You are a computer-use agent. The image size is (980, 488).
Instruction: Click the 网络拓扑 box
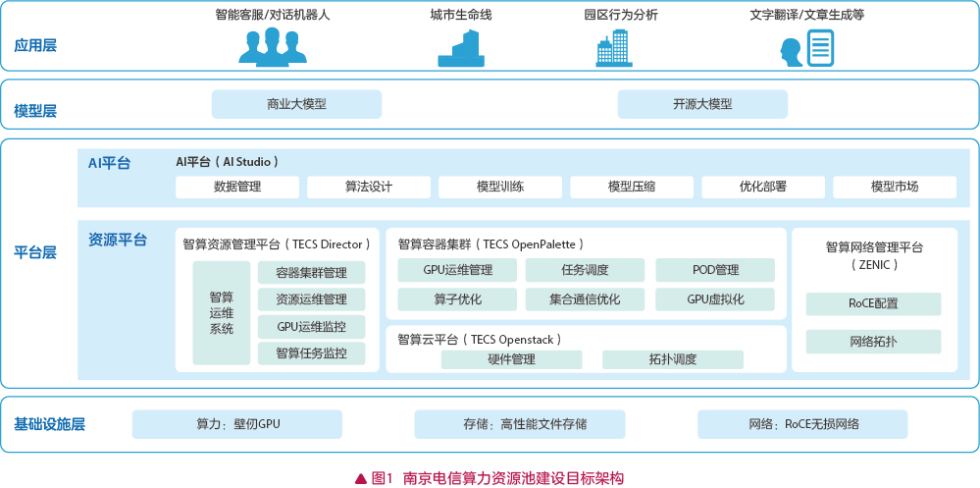pyautogui.click(x=873, y=342)
